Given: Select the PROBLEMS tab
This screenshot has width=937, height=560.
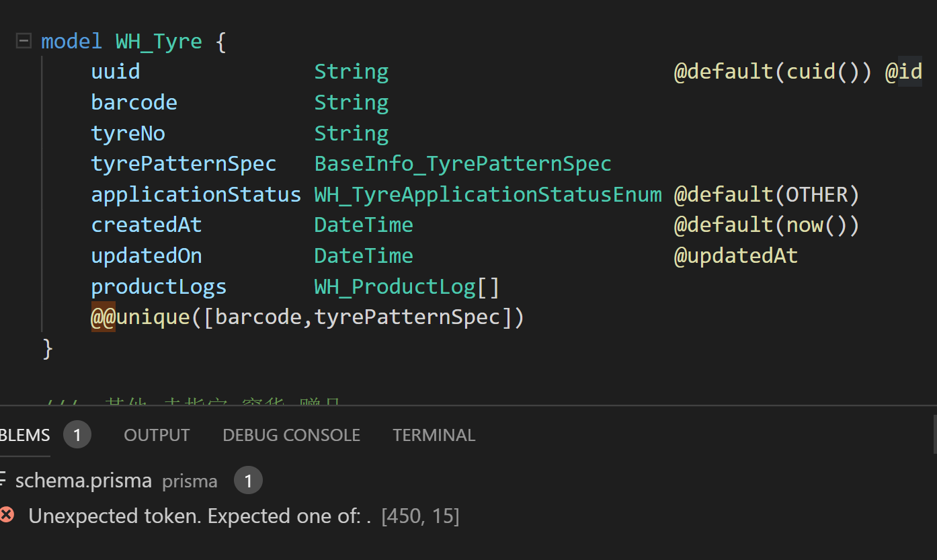Looking at the screenshot, I should click(24, 435).
